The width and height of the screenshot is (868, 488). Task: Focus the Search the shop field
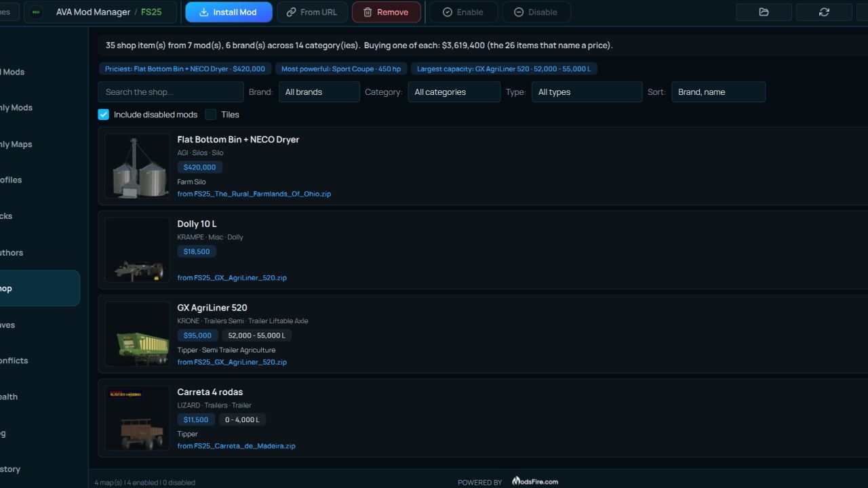pyautogui.click(x=170, y=92)
